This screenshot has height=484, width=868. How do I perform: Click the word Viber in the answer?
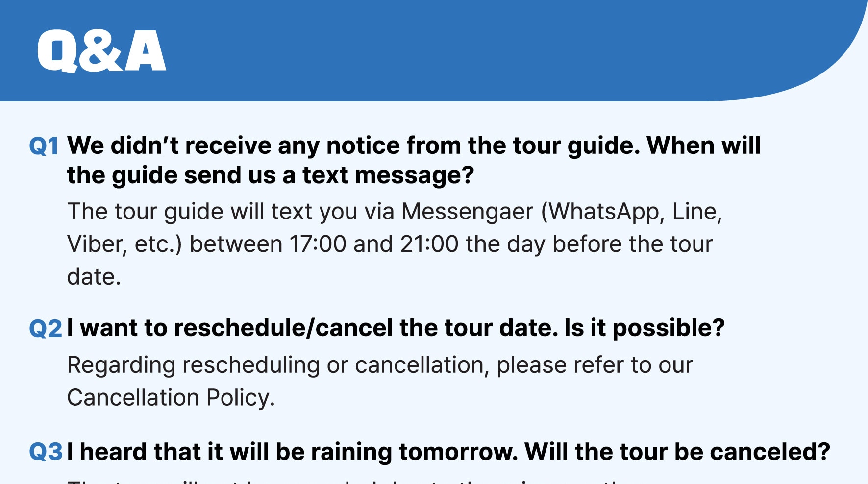click(x=97, y=244)
